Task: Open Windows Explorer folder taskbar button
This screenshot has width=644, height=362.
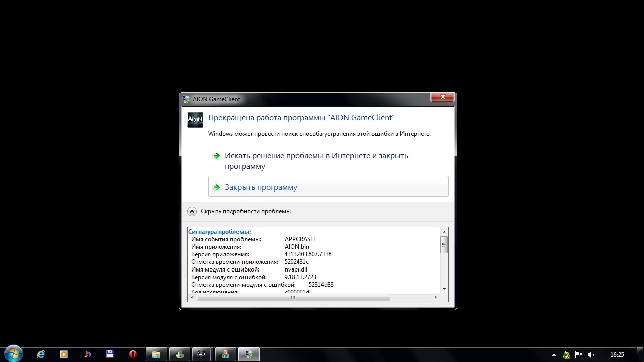Action: point(156,354)
